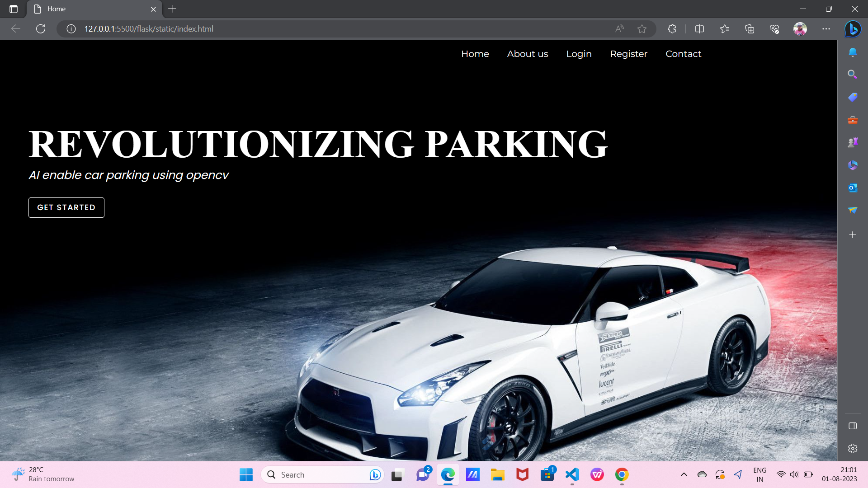Toggle read aloud for the page
868x488 pixels.
point(619,28)
